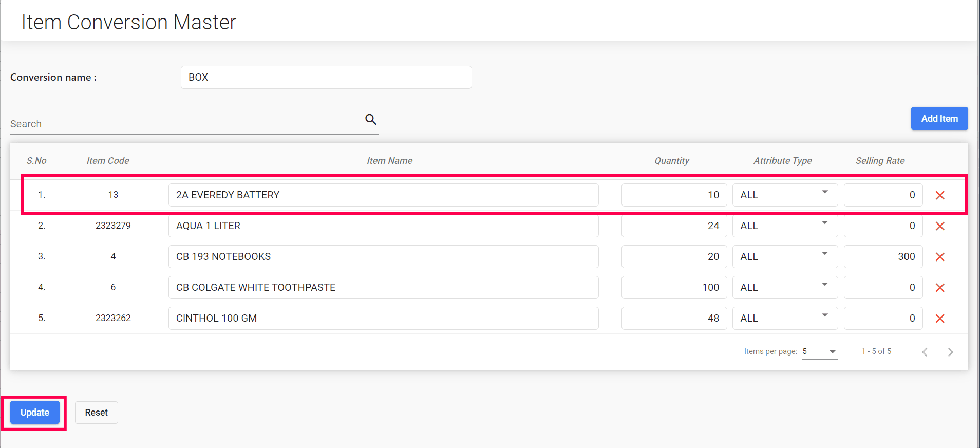
Task: Click the Reset button
Action: tap(96, 413)
